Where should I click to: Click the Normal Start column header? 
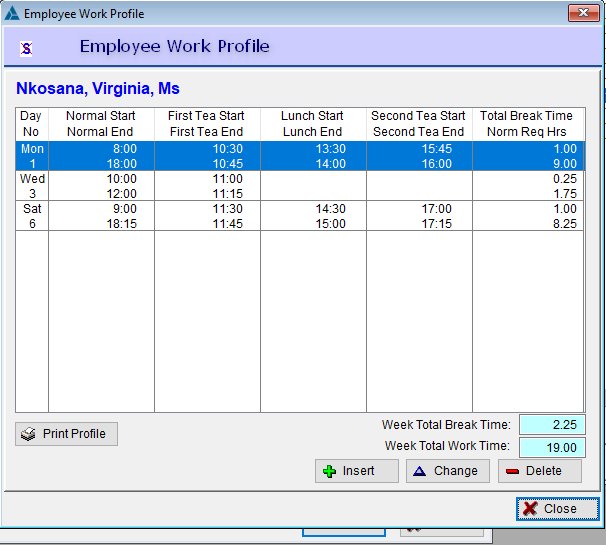tap(101, 123)
